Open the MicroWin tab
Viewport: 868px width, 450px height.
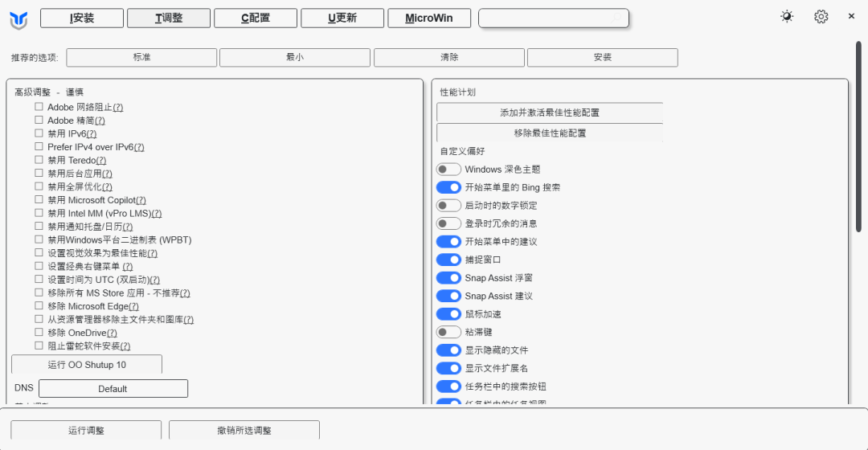point(429,18)
